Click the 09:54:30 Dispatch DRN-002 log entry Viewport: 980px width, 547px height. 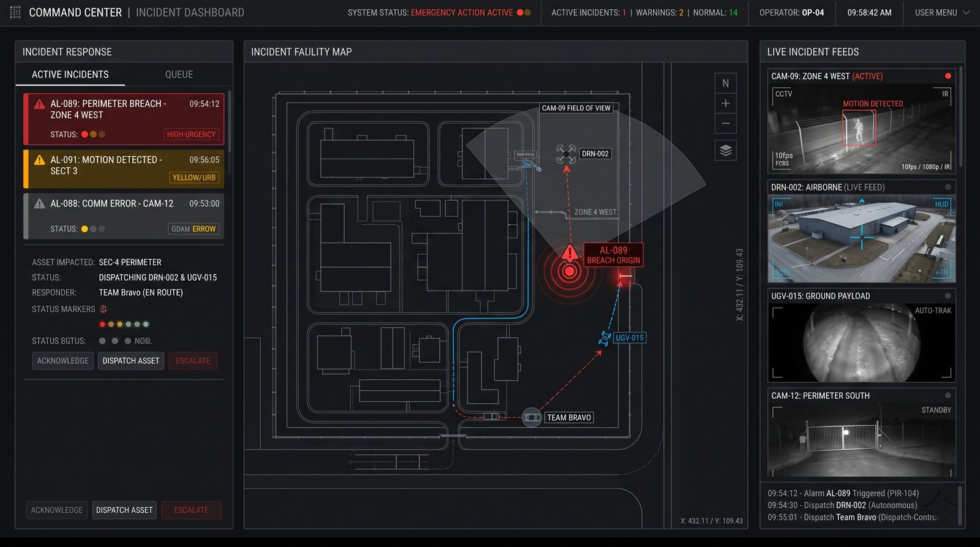click(x=843, y=505)
